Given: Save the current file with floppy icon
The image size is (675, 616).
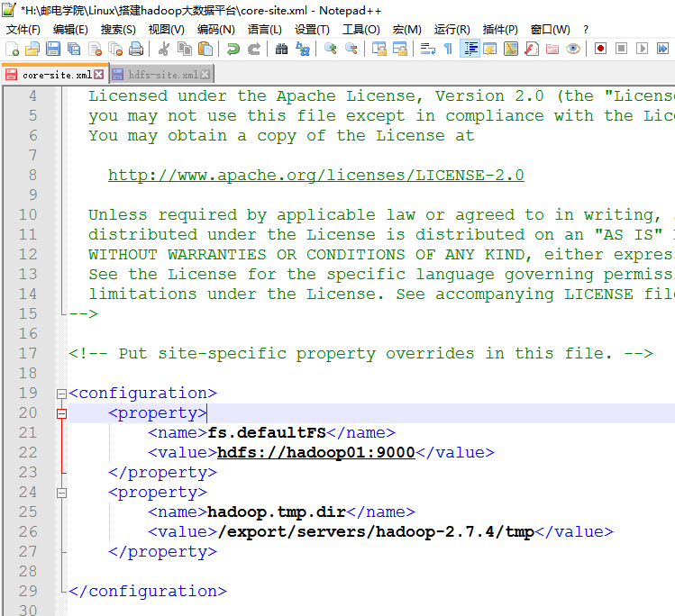Looking at the screenshot, I should [x=53, y=49].
